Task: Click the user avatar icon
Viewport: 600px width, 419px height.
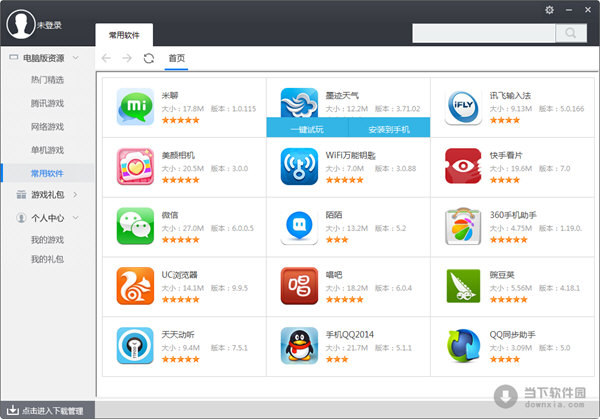Action: coord(21,24)
